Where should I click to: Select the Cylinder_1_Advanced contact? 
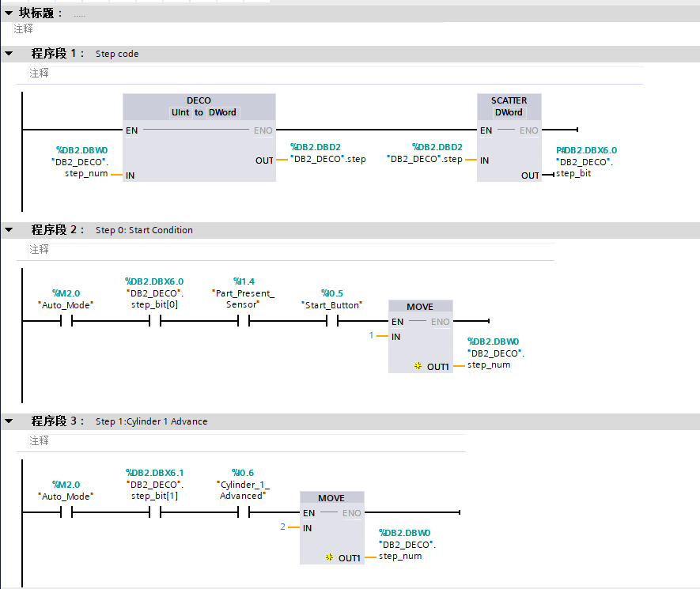pos(243,512)
